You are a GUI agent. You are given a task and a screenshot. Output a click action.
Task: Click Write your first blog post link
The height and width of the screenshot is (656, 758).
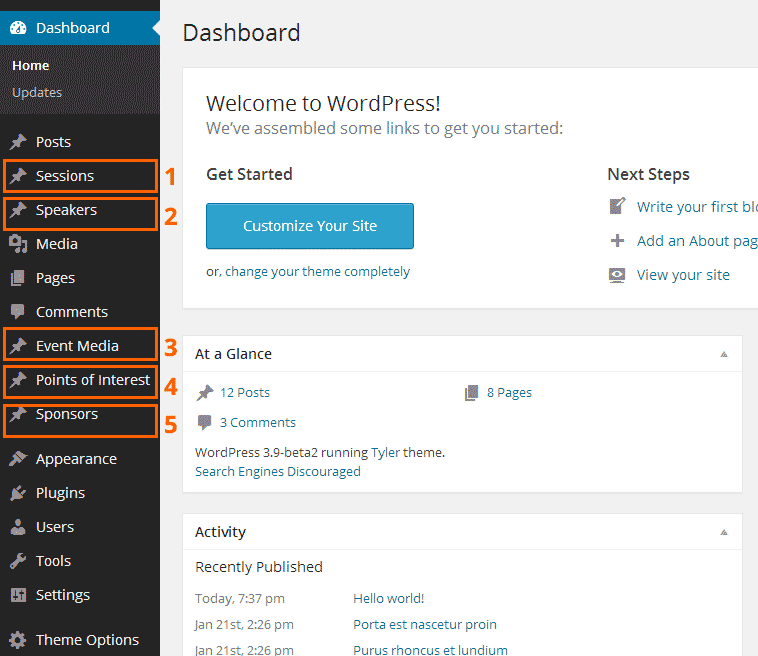pos(697,206)
